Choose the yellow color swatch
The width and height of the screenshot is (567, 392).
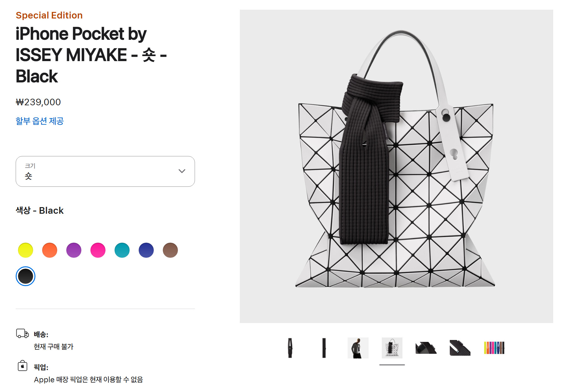coord(25,250)
